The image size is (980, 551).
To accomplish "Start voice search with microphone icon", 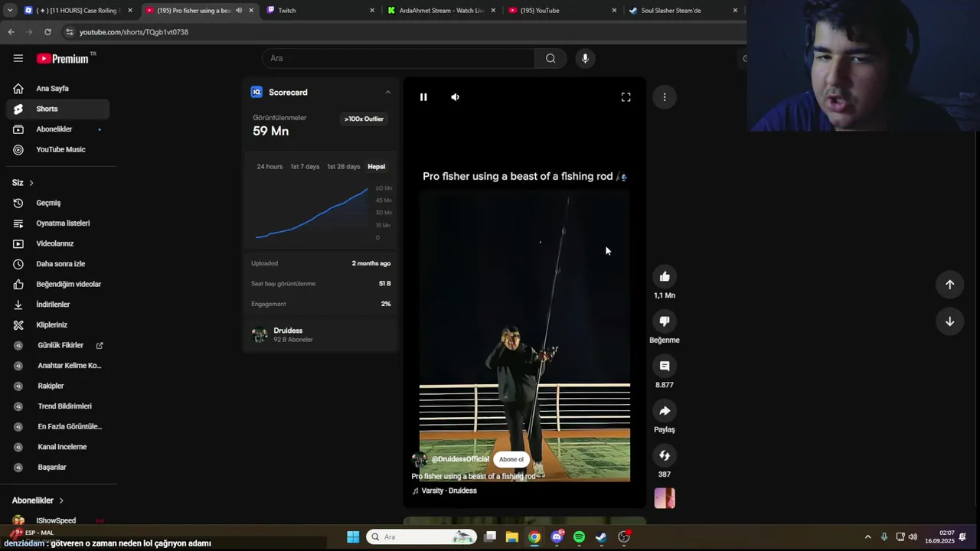I will point(585,58).
